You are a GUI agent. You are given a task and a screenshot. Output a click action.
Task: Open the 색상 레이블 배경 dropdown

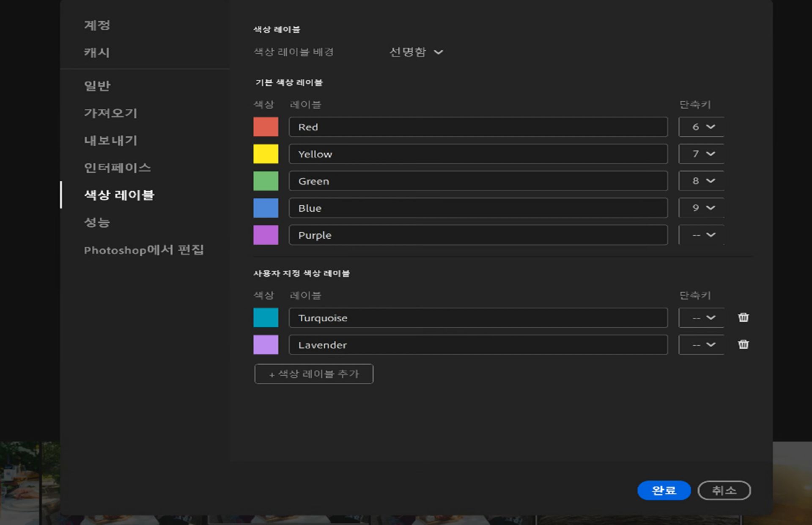(416, 52)
